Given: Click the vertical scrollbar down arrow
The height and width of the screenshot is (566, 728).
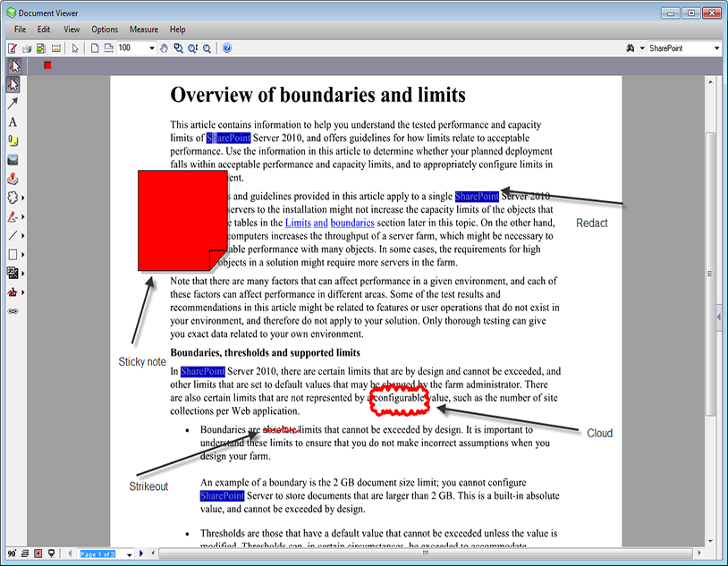Looking at the screenshot, I should (710, 541).
